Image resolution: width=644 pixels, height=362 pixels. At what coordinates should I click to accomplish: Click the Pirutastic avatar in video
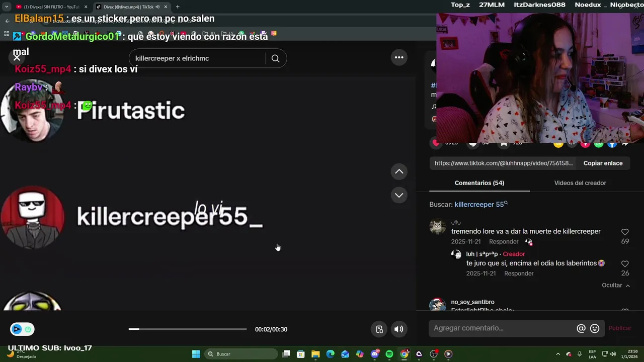[32, 111]
